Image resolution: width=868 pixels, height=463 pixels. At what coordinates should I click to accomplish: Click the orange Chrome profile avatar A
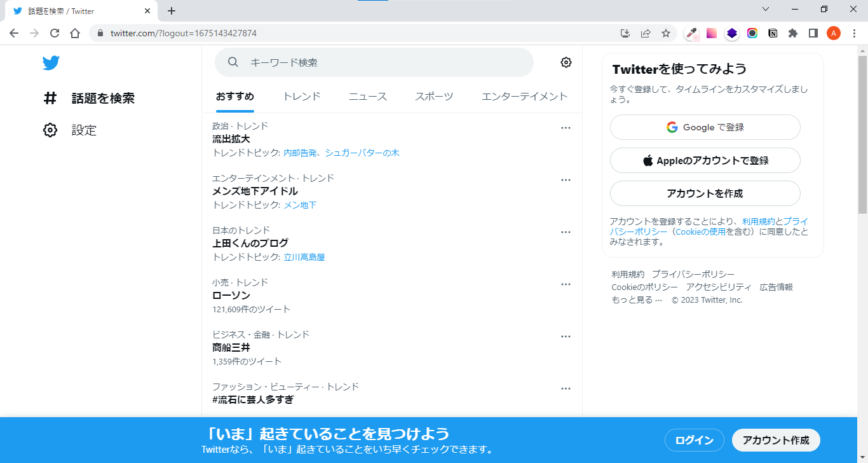coord(833,32)
